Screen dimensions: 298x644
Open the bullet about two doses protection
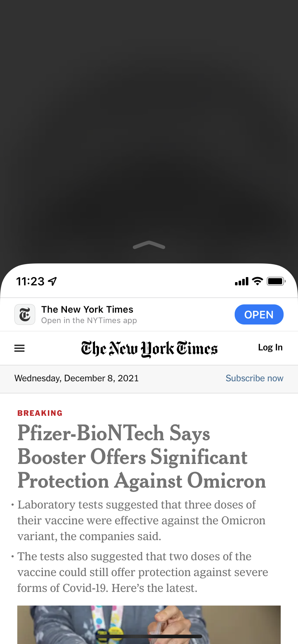143,572
